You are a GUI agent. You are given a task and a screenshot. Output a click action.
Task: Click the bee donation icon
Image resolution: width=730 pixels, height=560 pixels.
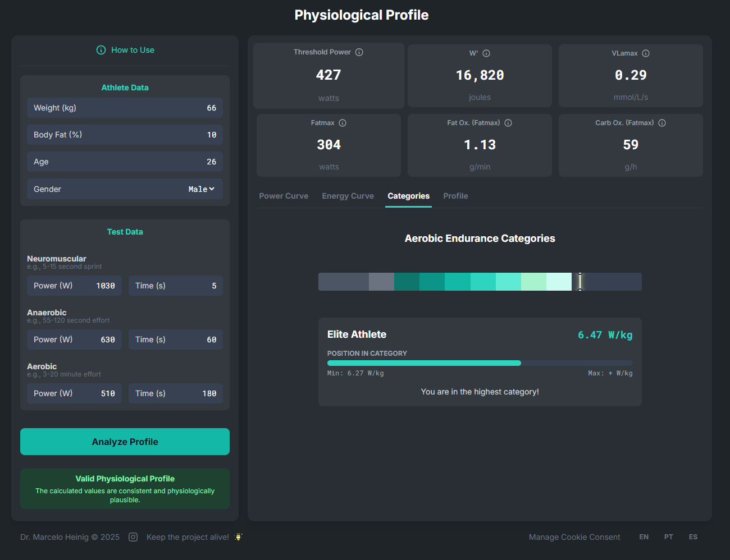click(238, 537)
